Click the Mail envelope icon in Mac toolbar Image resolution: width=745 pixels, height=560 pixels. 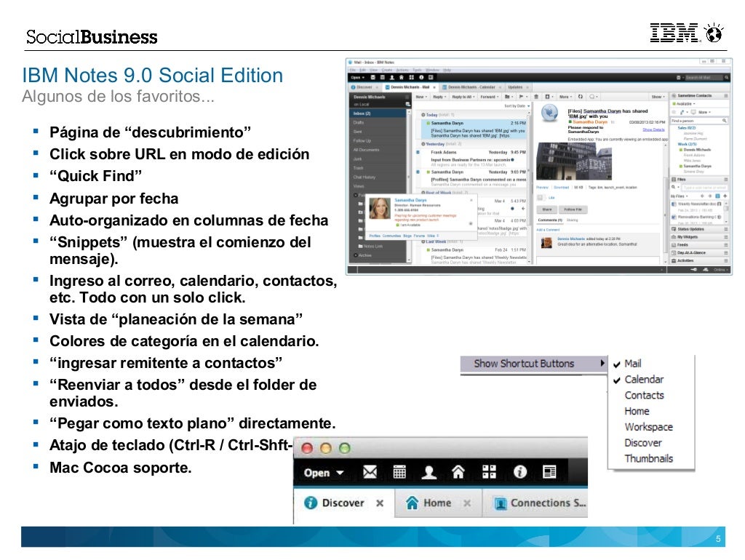point(370,472)
